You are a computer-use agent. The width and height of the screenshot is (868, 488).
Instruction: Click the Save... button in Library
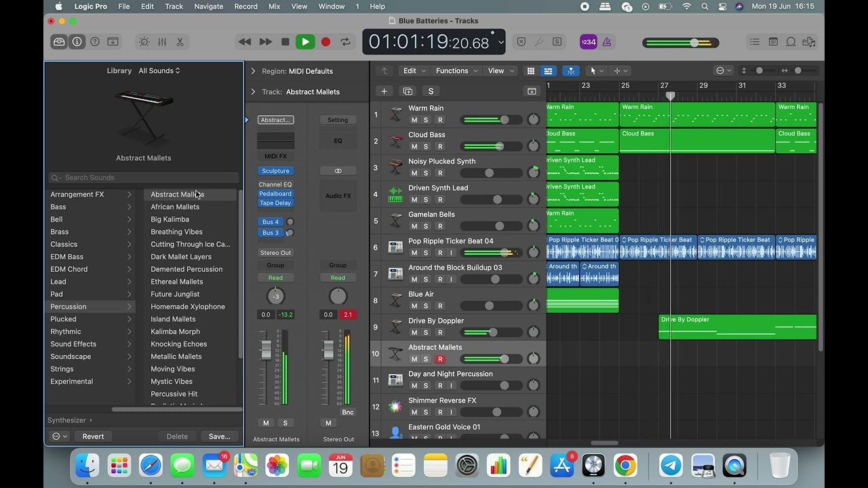pos(219,436)
